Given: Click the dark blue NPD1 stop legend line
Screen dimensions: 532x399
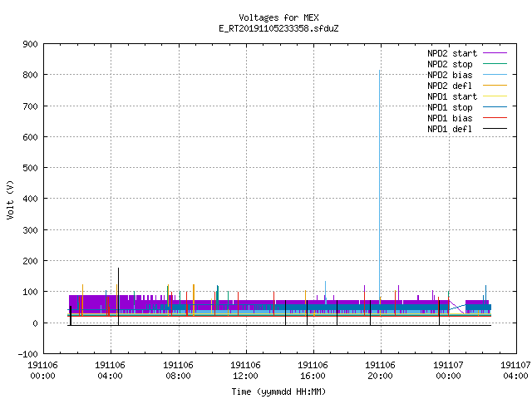Looking at the screenshot, I should pos(495,107).
